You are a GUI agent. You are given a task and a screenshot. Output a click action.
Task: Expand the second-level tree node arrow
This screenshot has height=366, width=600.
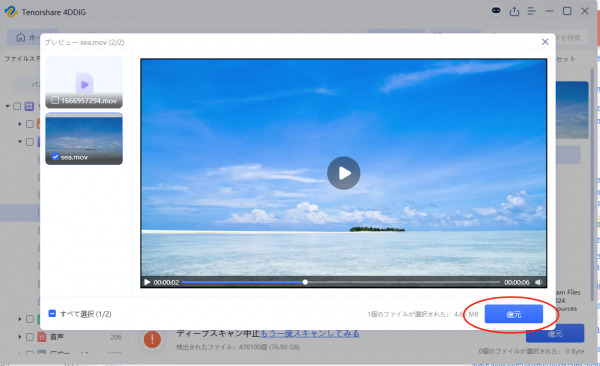pyautogui.click(x=20, y=124)
